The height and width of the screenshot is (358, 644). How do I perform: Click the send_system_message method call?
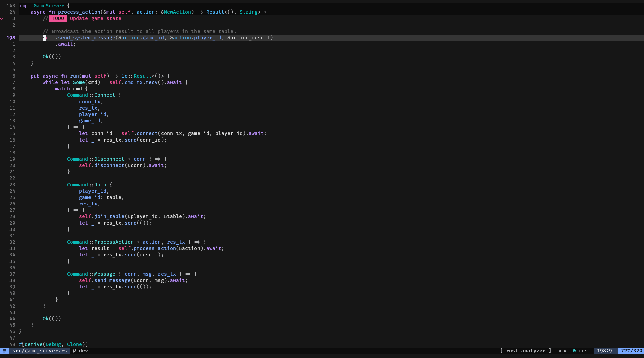(x=86, y=38)
